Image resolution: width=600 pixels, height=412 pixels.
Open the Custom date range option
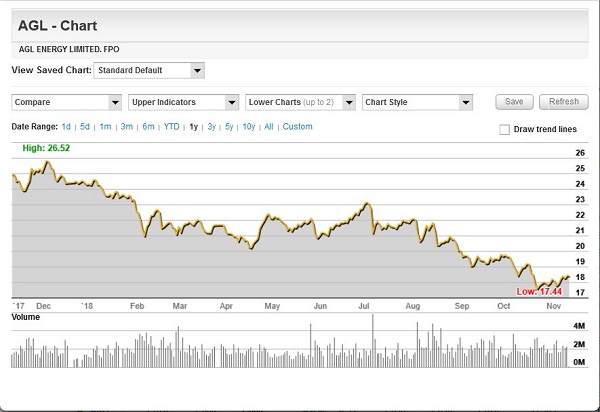(x=297, y=127)
